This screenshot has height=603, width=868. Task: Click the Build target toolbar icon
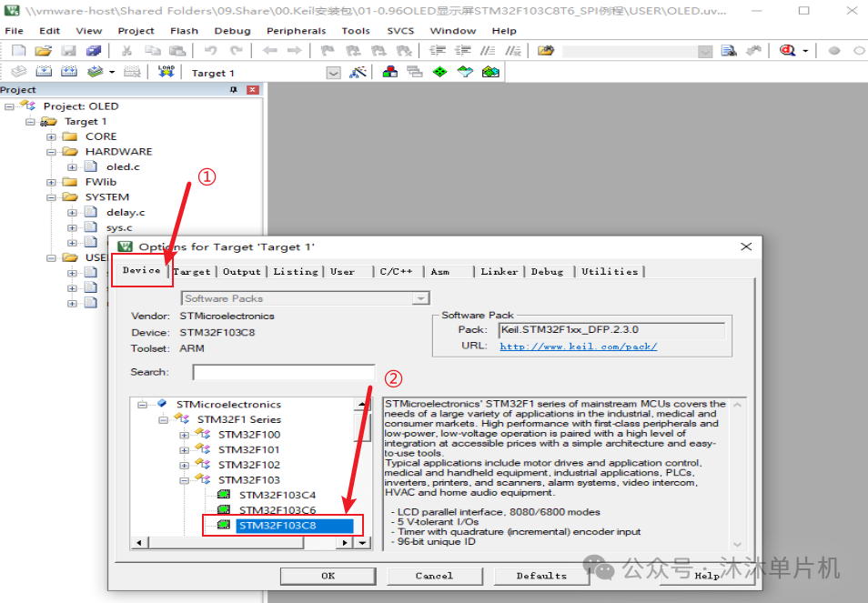pyautogui.click(x=44, y=72)
